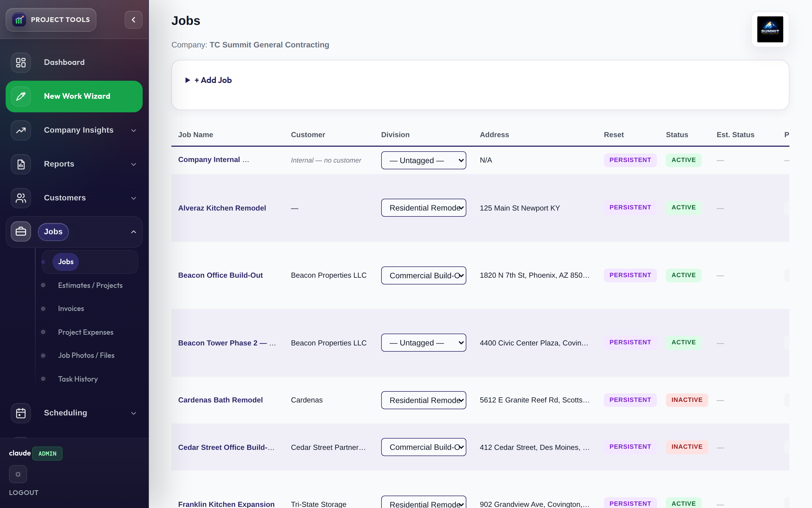Click Tri-State Storage customer cell
This screenshot has width=812, height=508.
pyautogui.click(x=318, y=504)
